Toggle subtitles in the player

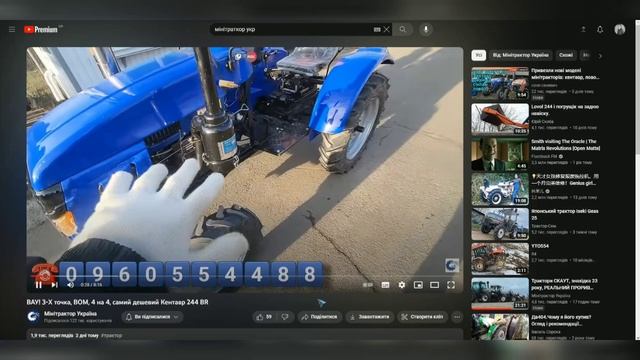tap(385, 285)
